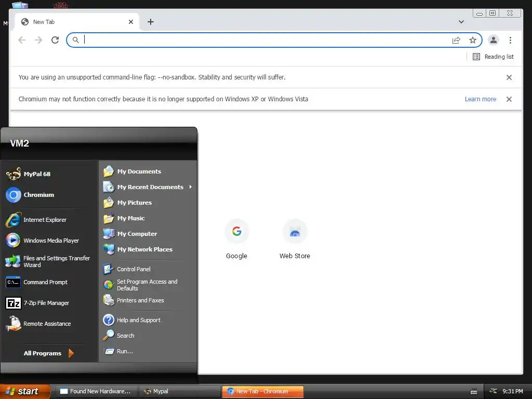Dismiss the no-sandbox warning bar
The width and height of the screenshot is (532, 399).
click(509, 77)
